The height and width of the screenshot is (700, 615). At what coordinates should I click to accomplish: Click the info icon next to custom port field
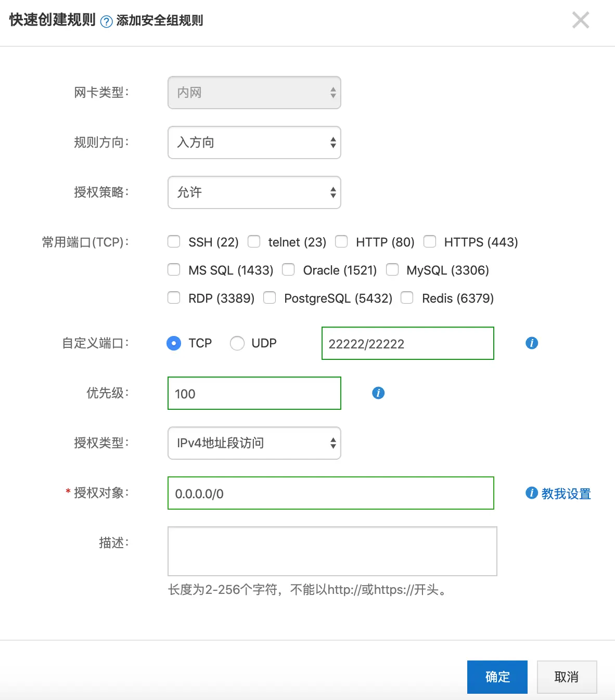click(x=532, y=343)
